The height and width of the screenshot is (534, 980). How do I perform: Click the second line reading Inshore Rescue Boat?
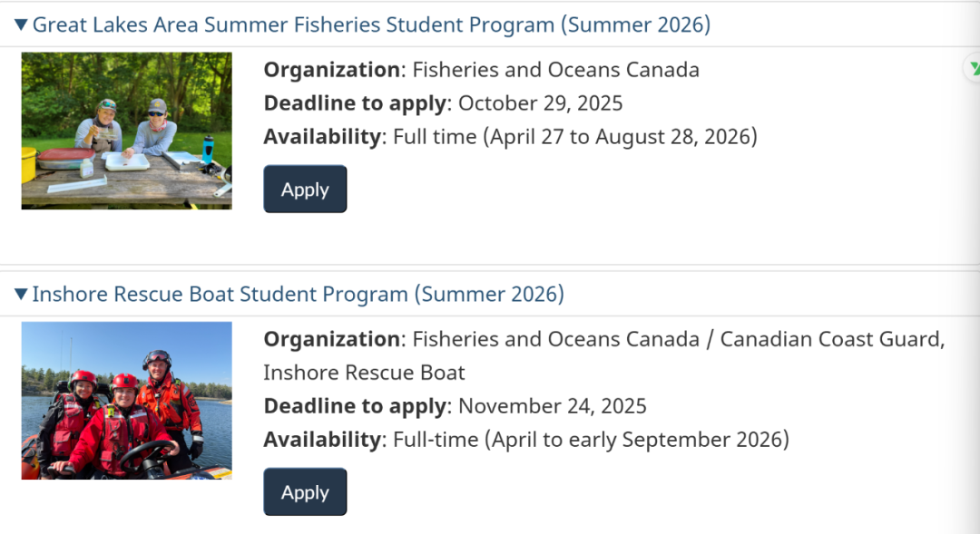[x=364, y=373]
